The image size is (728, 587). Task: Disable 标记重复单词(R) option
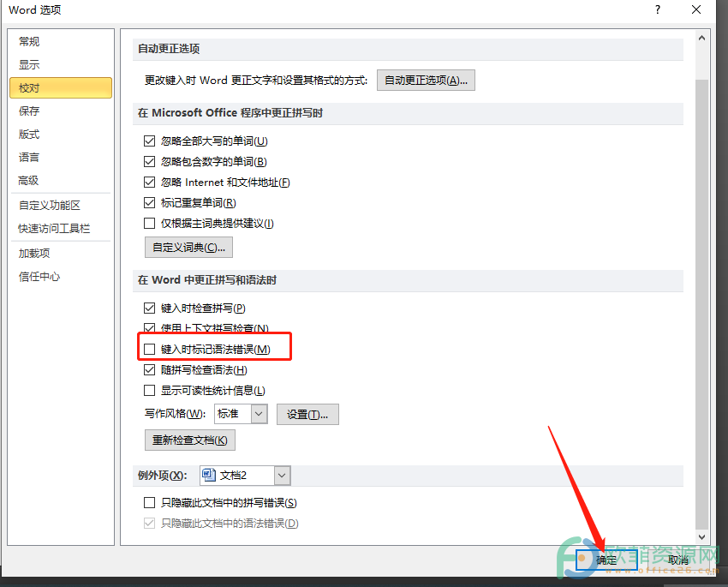(150, 203)
